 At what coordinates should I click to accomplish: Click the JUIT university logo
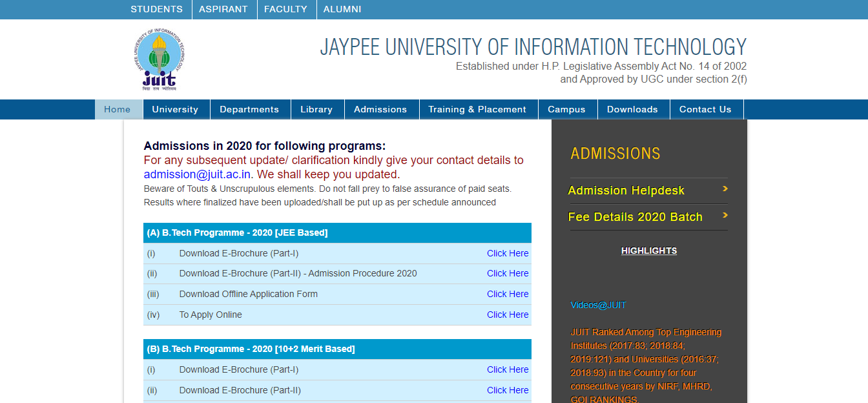tap(157, 58)
